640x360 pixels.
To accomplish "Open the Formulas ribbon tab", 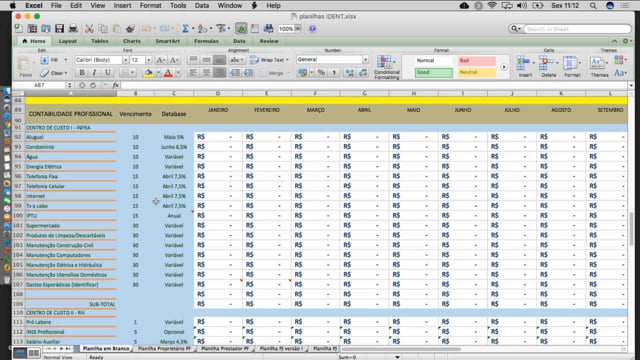I will tap(206, 41).
